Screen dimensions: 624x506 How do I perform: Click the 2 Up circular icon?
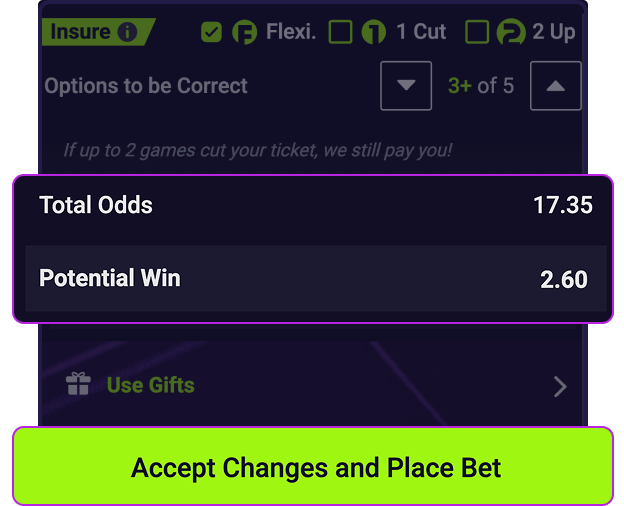pos(511,33)
